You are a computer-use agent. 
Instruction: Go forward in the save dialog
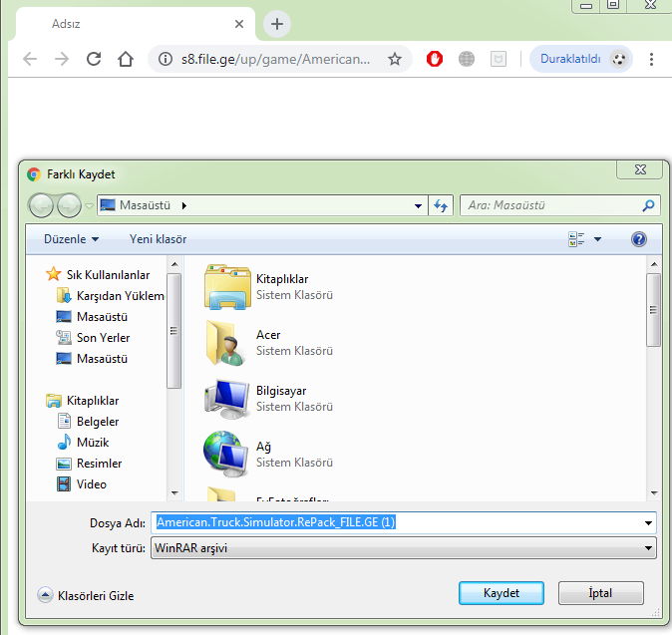(69, 205)
